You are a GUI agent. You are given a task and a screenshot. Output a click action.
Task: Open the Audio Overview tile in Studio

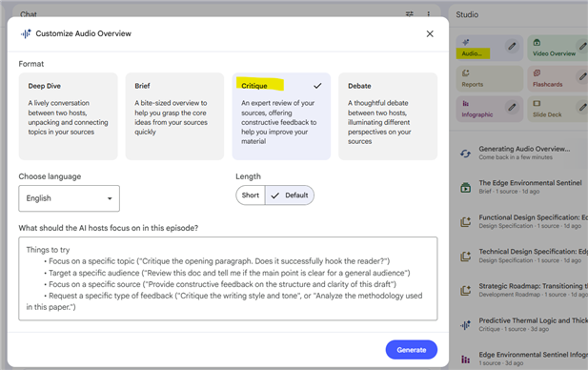click(x=489, y=48)
